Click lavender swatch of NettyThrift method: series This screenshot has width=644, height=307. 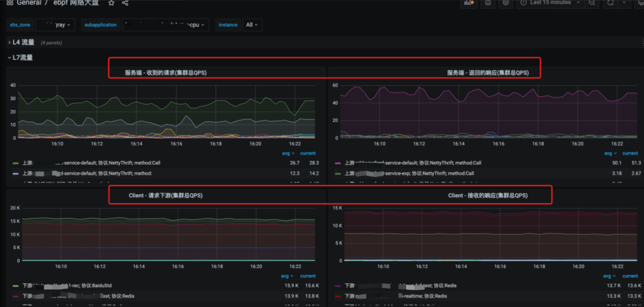click(16, 173)
